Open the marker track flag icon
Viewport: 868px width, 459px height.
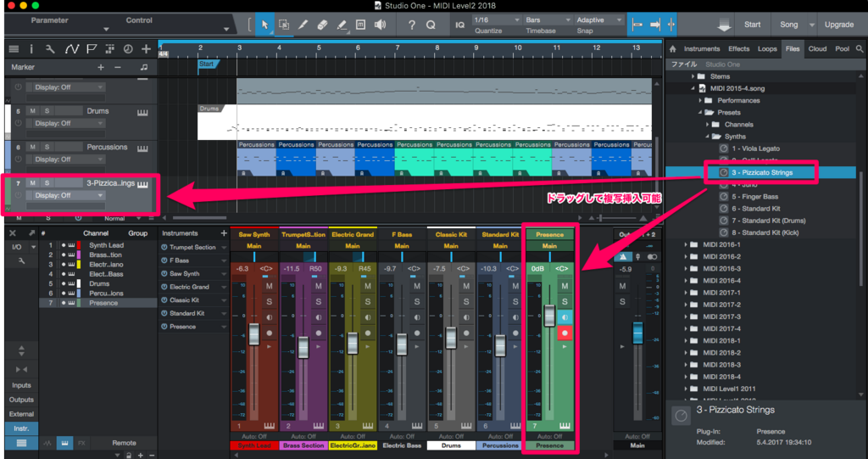click(x=92, y=48)
